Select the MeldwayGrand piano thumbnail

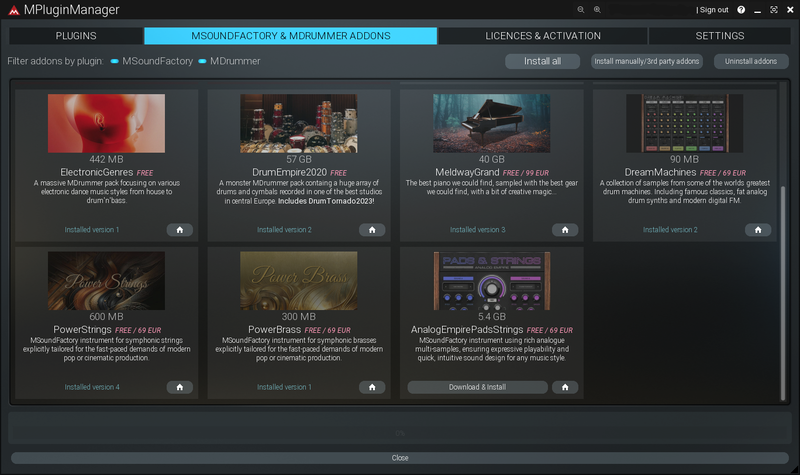[x=491, y=123]
